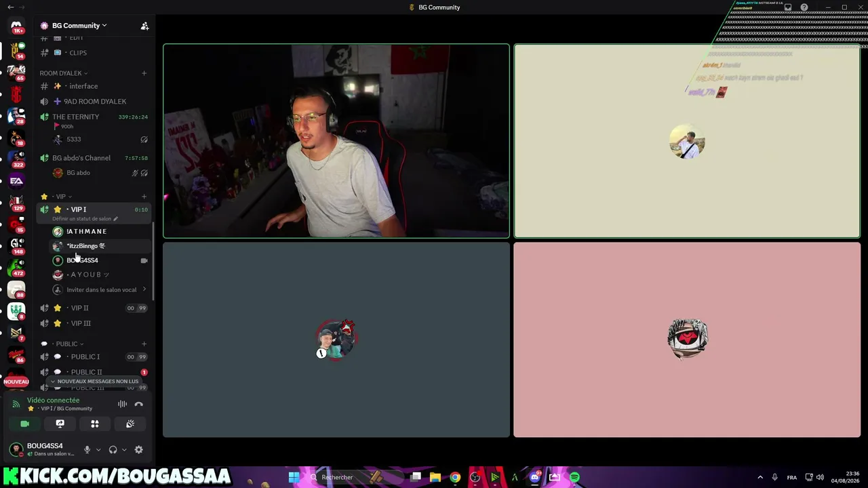Join the VIP III voice channel
This screenshot has height=488, width=868.
94,323
